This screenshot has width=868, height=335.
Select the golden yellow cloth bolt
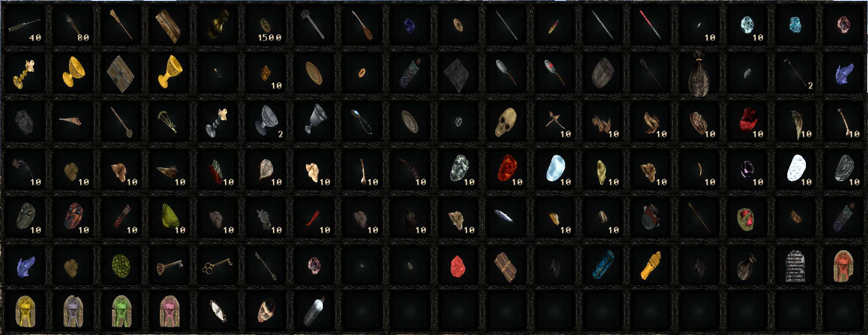651,265
